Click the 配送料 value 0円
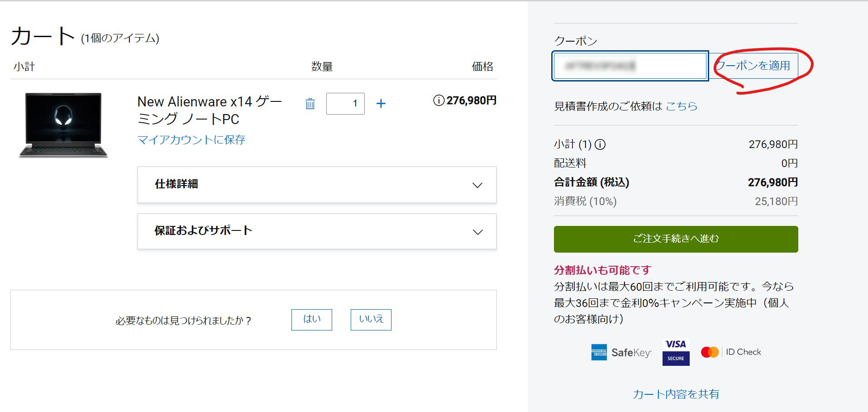Image resolution: width=868 pixels, height=412 pixels. pyautogui.click(x=789, y=163)
